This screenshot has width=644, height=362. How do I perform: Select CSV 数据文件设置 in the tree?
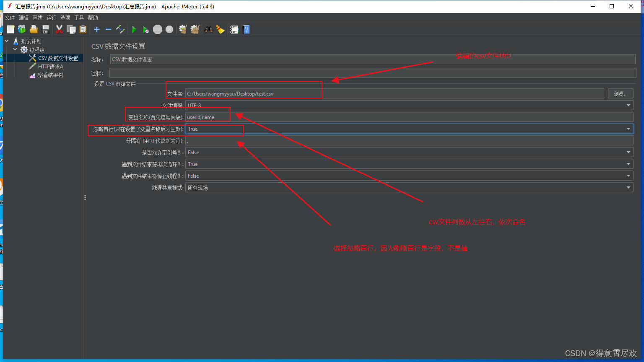pyautogui.click(x=58, y=58)
